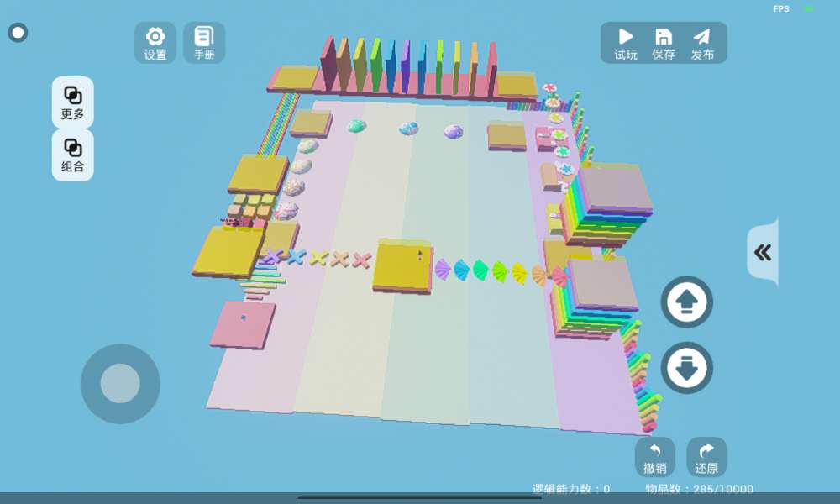840x504 pixels.
Task: Click the white circle record indicator
Action: click(18, 33)
